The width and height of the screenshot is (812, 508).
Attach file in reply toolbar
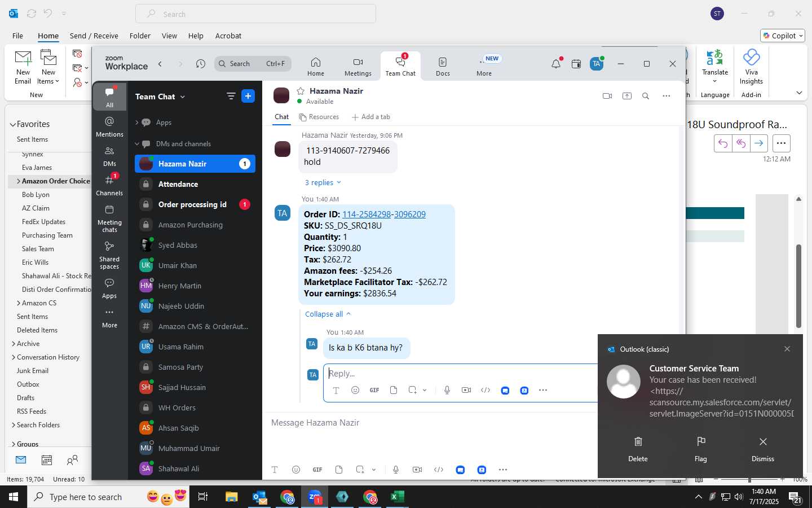(x=394, y=390)
